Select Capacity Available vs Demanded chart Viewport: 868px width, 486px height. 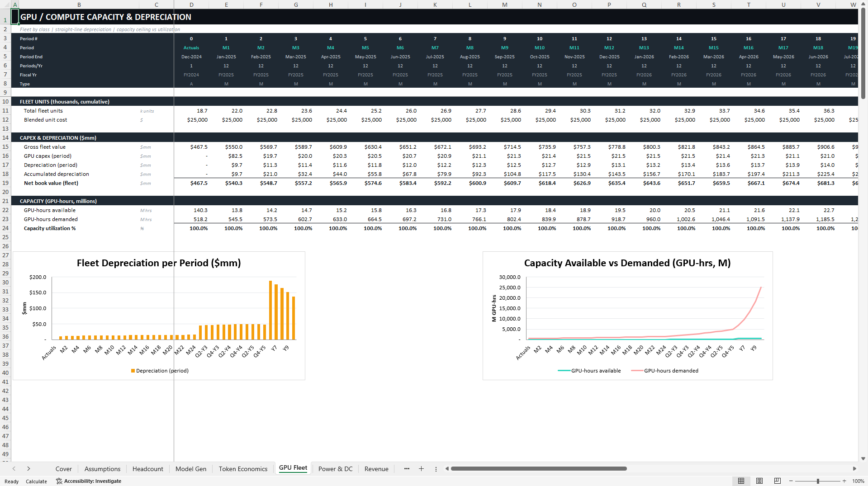[627, 316]
